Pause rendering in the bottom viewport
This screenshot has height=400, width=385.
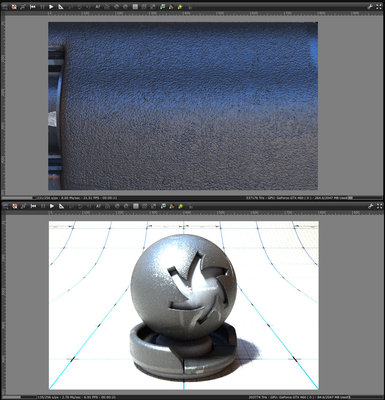click(42, 206)
